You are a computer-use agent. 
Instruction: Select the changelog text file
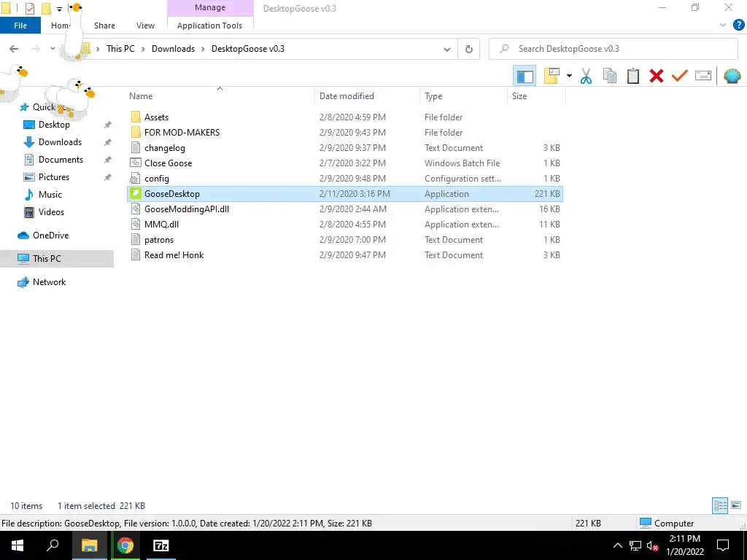[x=164, y=148]
